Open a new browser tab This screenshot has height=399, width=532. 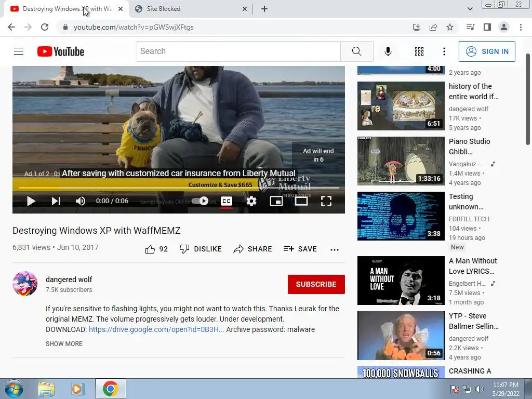coord(264,9)
